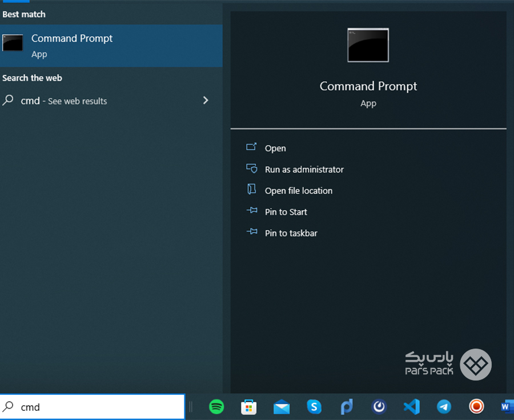
Task: Choose Run as administrator
Action: coord(304,170)
